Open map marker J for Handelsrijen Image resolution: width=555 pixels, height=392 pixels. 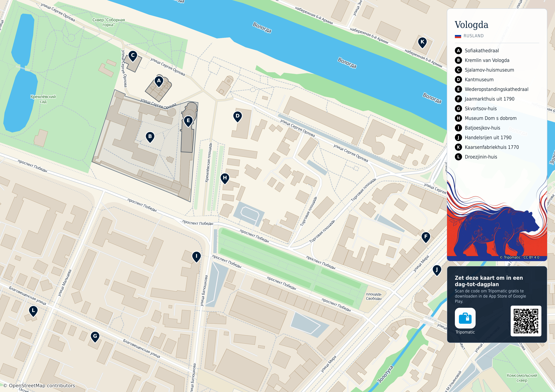[x=437, y=270]
